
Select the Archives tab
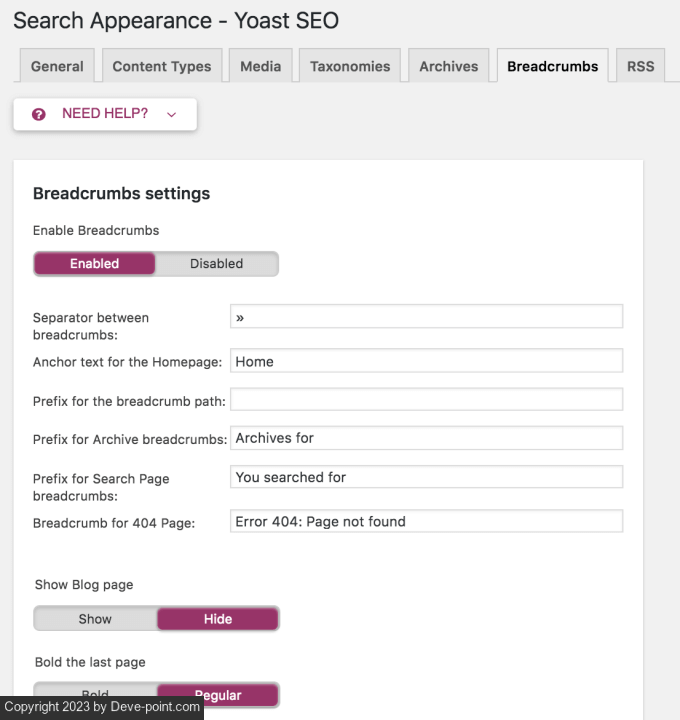coord(448,66)
